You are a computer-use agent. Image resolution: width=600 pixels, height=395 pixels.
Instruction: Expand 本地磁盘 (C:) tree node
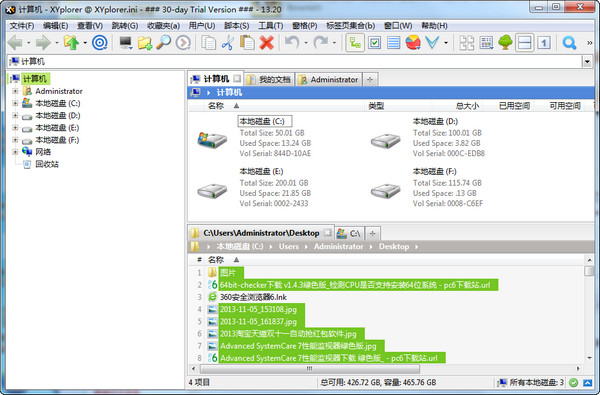click(15, 103)
